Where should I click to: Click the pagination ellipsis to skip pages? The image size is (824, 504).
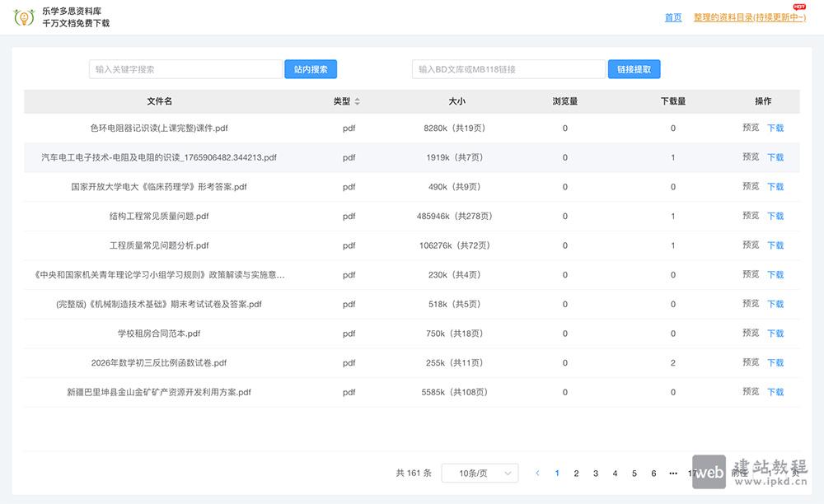tap(672, 474)
